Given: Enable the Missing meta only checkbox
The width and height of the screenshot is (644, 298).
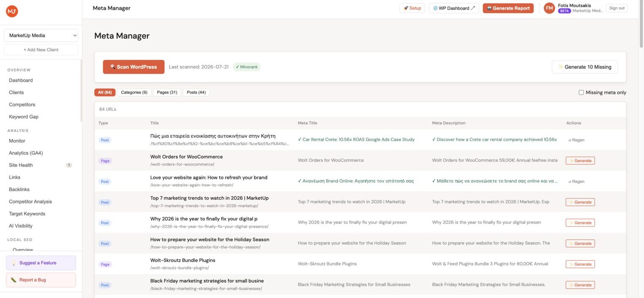Looking at the screenshot, I should pos(581,92).
